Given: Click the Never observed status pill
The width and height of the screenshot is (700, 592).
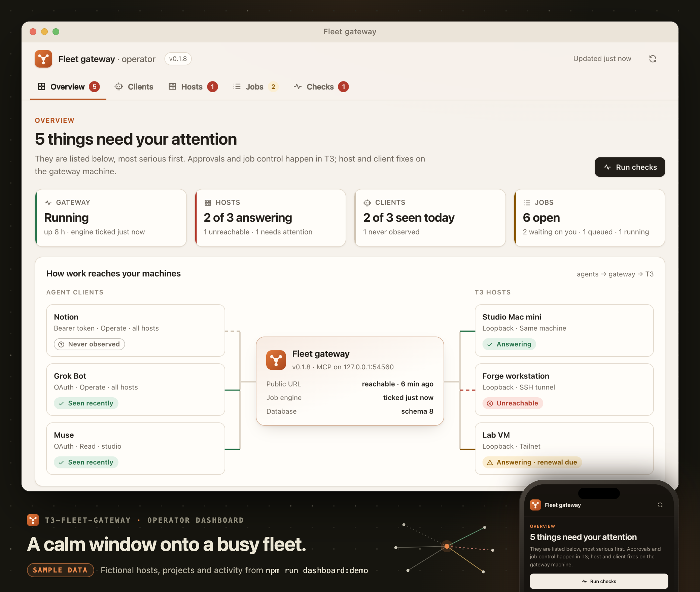Looking at the screenshot, I should pos(90,344).
